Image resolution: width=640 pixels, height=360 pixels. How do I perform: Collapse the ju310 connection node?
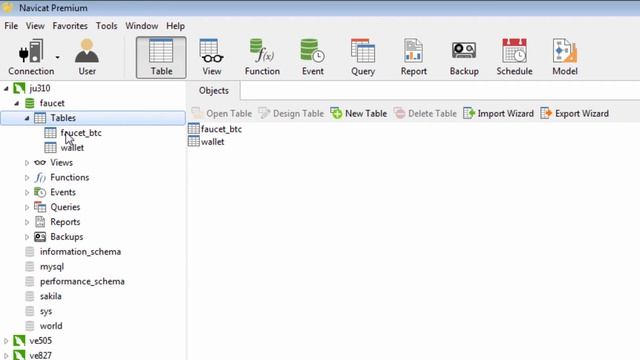coord(6,88)
